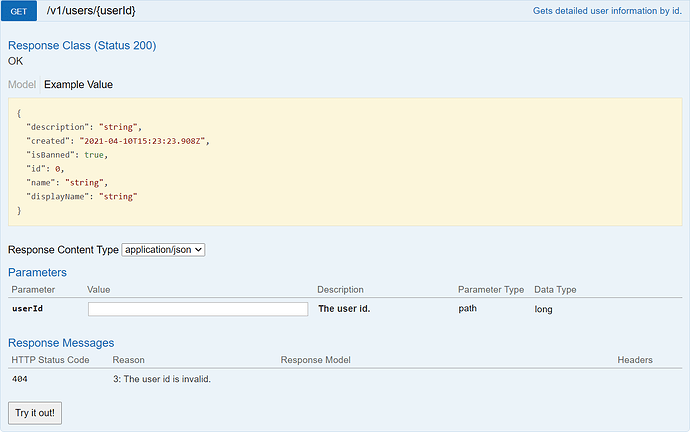Click the 'long' data type label
690x432 pixels.
543,309
